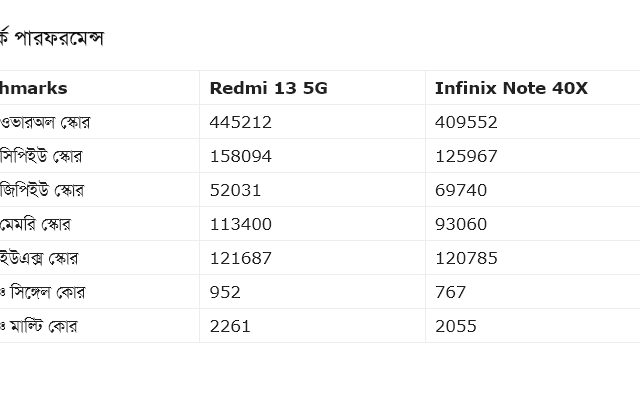Click the Redmi single core value 952
This screenshot has height=400, width=640.
(x=225, y=292)
